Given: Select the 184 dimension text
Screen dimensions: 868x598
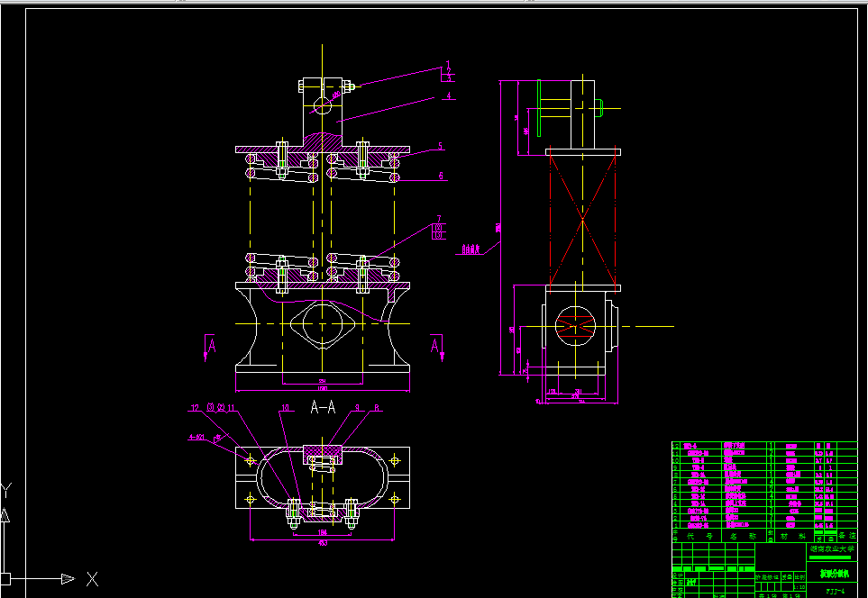Looking at the screenshot, I should 323,532.
